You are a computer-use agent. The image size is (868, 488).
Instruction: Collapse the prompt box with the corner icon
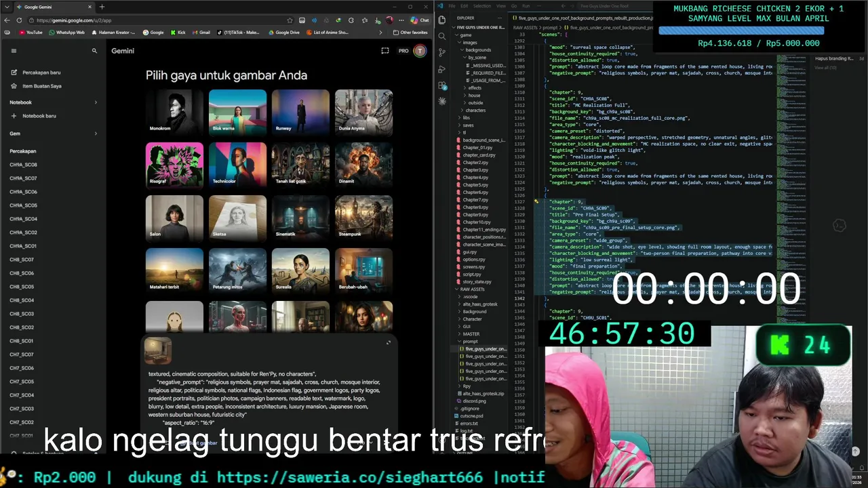click(389, 343)
